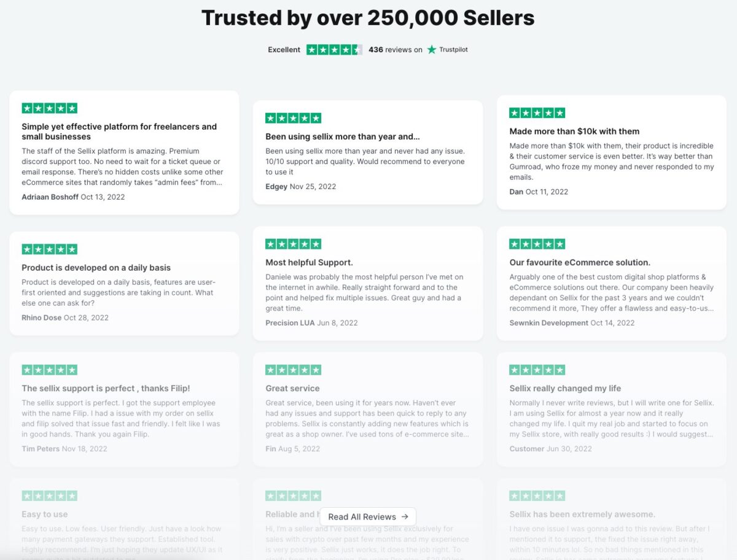Click stars above 'Sellix really changed my life'

click(x=536, y=370)
